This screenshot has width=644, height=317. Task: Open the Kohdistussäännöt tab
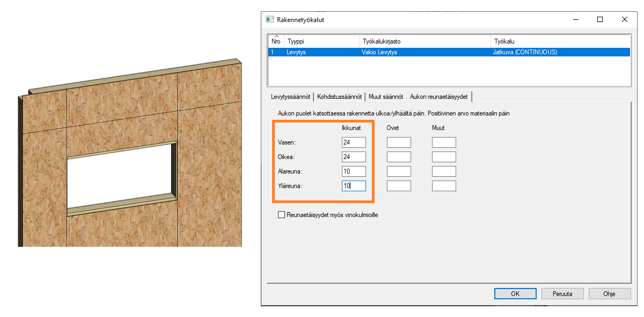339,97
